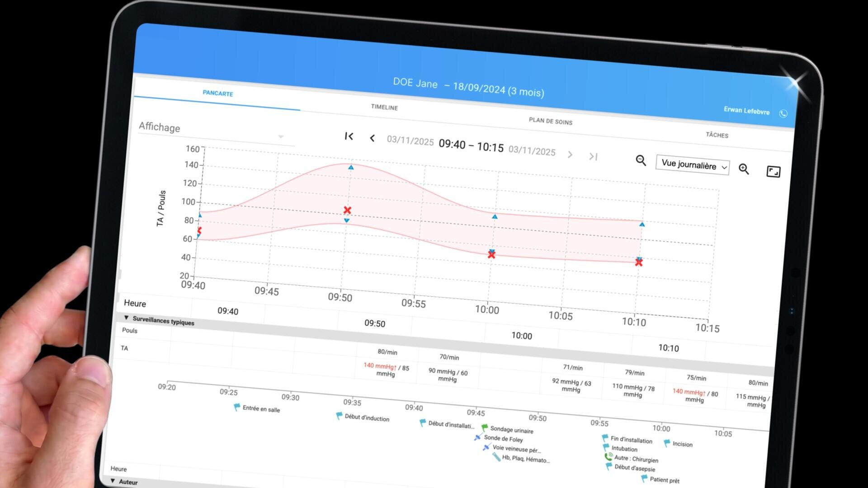
Task: Select the 140 mmHg / 80 mmHg reading
Action: 695,395
